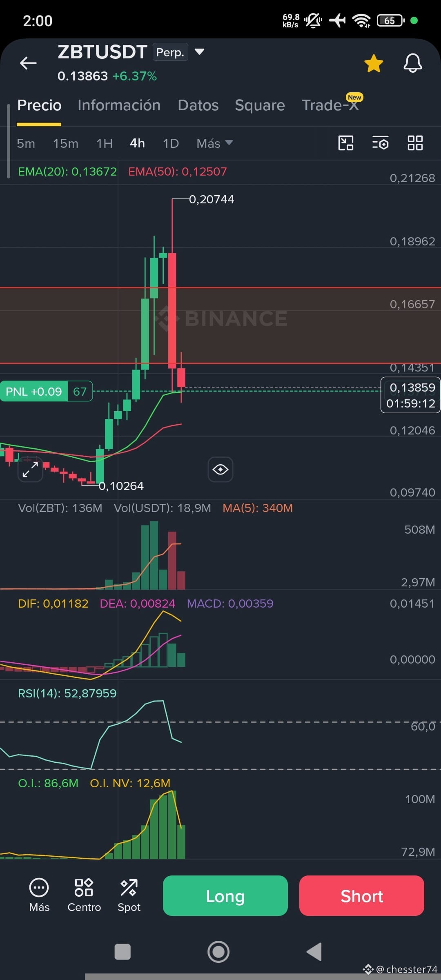Select the 15m timeframe
Viewport: 441px width, 980px height.
[x=66, y=143]
